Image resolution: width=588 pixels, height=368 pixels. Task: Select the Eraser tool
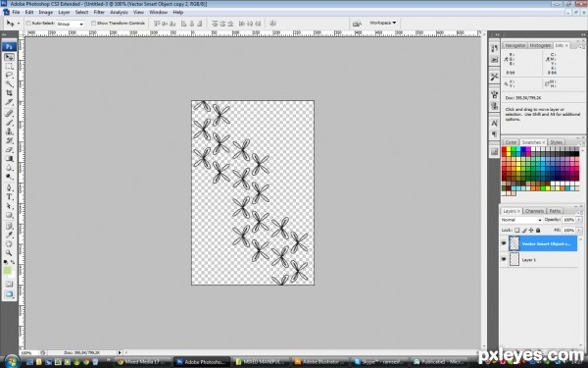pyautogui.click(x=9, y=149)
